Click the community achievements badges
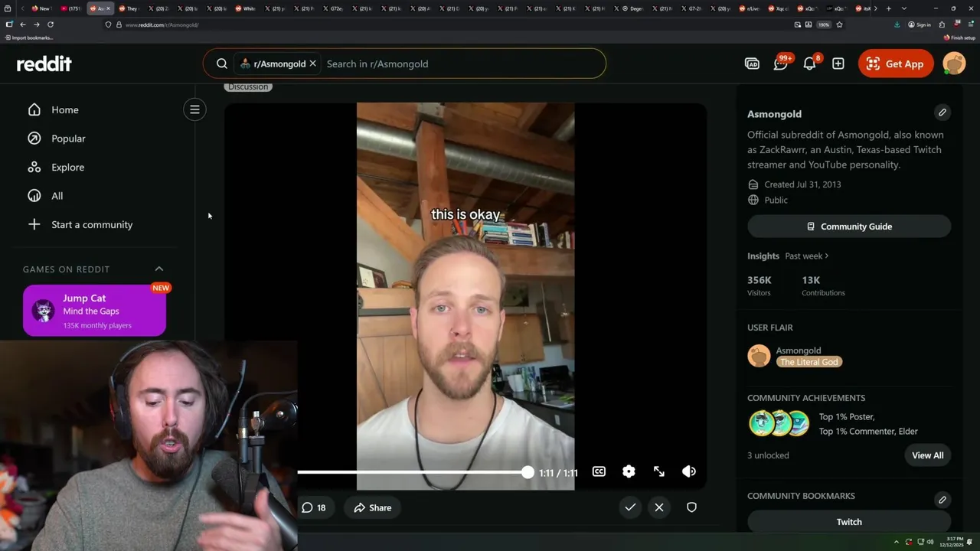The width and height of the screenshot is (980, 551). point(779,423)
